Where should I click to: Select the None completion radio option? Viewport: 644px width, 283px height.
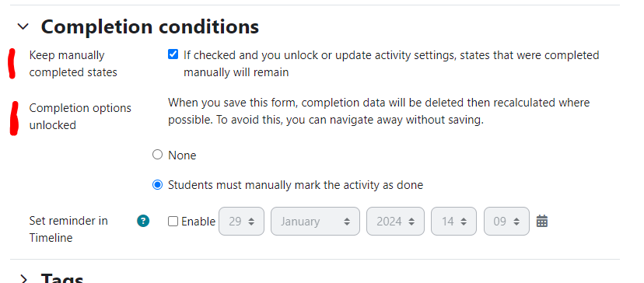157,155
